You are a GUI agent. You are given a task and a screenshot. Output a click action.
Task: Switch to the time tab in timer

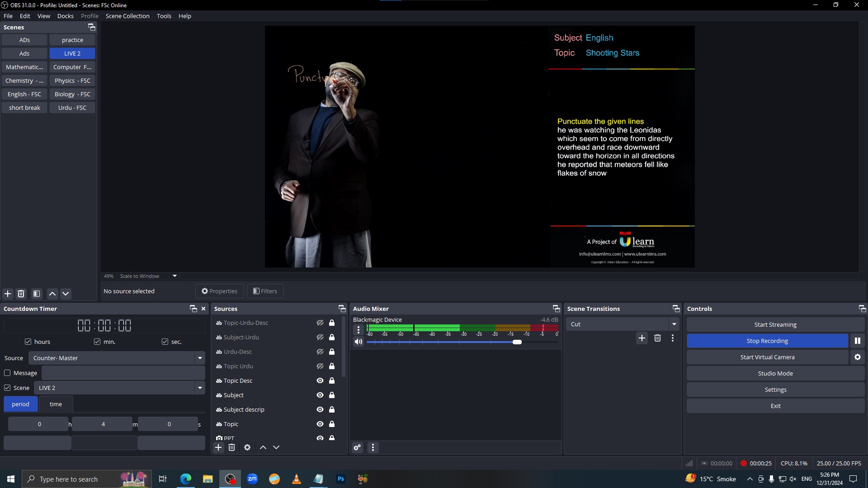click(x=56, y=404)
